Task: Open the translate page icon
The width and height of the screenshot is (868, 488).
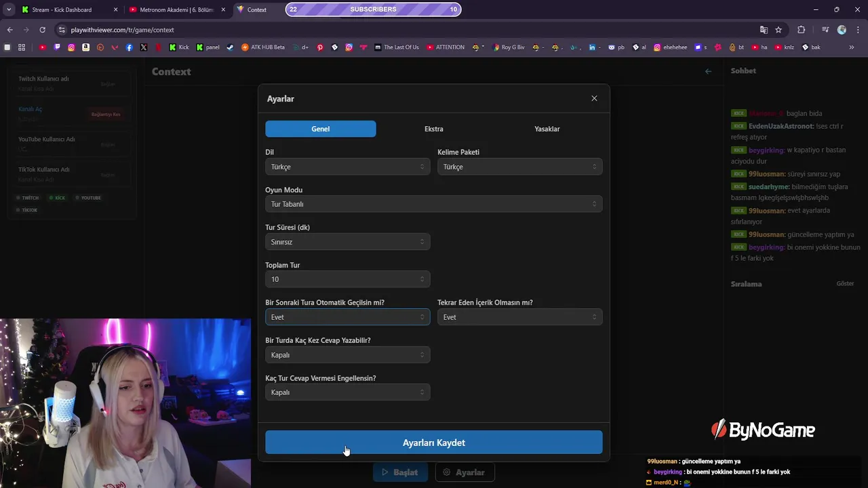Action: (x=764, y=30)
